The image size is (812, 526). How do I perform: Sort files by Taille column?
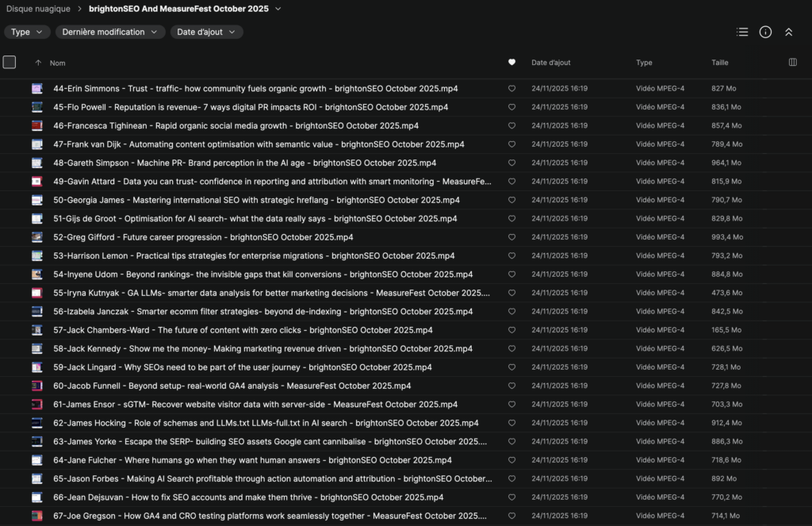[719, 63]
